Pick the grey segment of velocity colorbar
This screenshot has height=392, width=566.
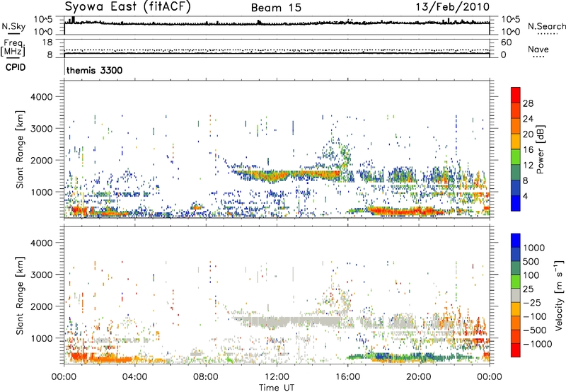(516, 295)
